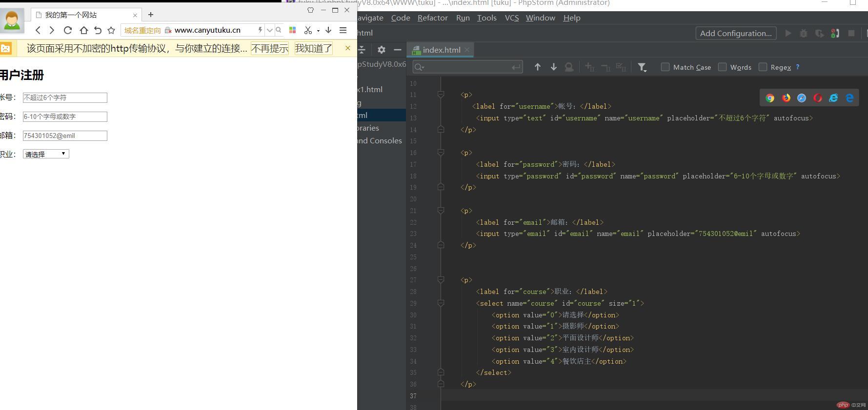
Task: Close the index.html editor tab
Action: 467,50
